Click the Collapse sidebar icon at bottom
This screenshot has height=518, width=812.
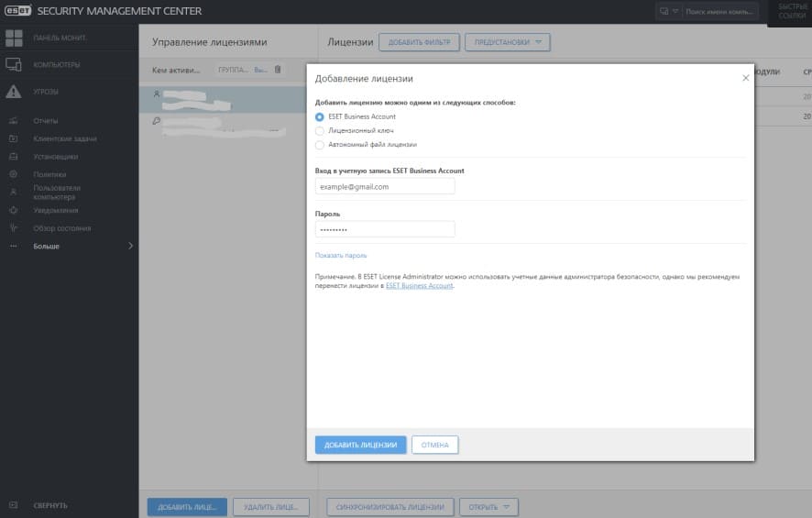[14, 505]
